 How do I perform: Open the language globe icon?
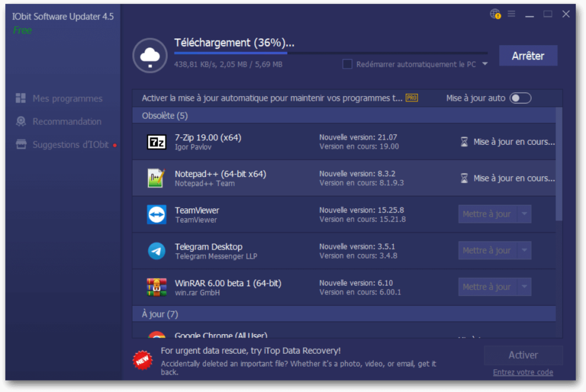[x=495, y=14]
